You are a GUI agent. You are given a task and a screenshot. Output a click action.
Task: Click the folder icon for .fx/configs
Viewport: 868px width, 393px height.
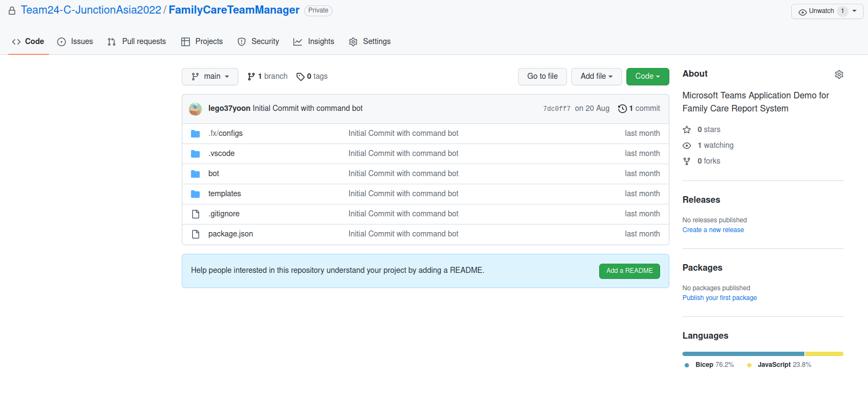195,134
